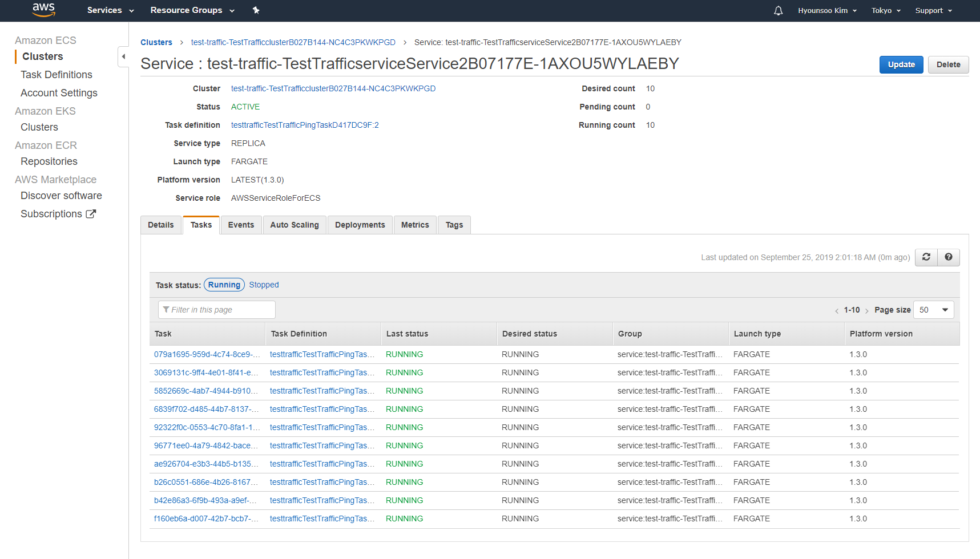
Task: Open the notifications bell icon
Action: click(x=778, y=11)
